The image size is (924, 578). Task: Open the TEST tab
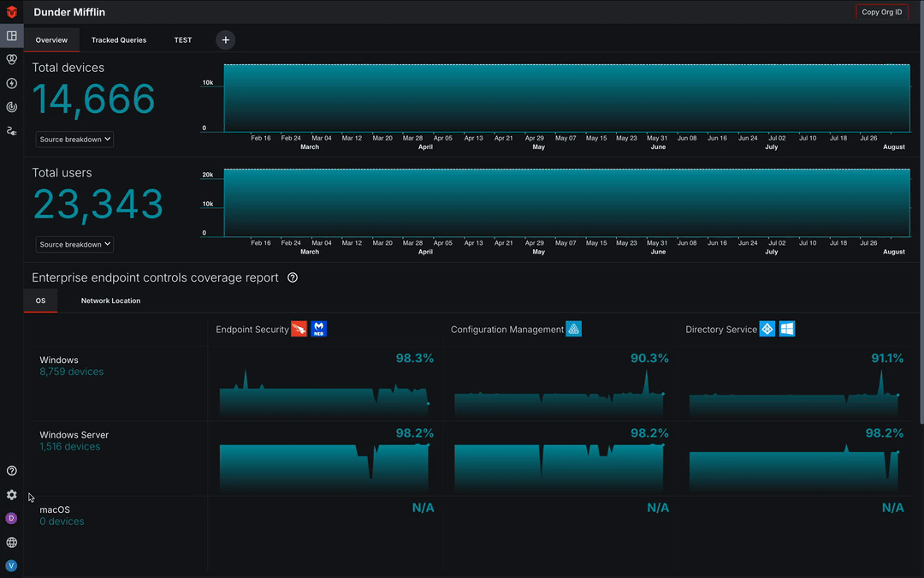(183, 40)
